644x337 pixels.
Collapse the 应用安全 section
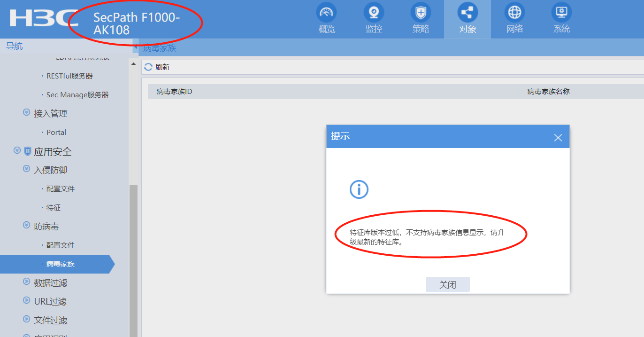[17, 151]
